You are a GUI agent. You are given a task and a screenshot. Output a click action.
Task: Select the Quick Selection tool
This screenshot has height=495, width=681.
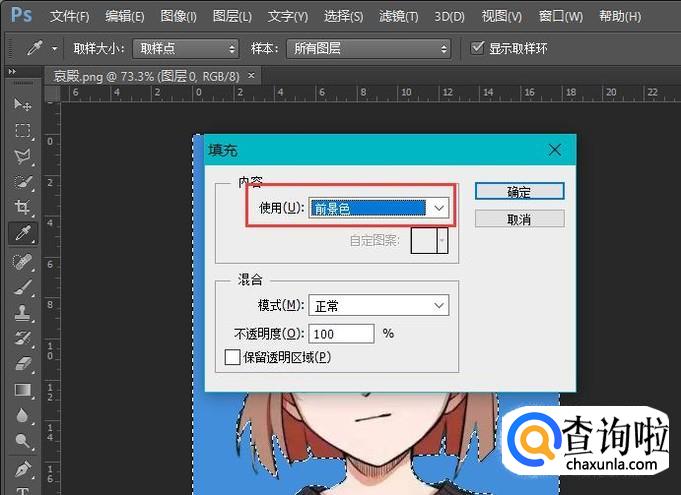click(x=22, y=182)
